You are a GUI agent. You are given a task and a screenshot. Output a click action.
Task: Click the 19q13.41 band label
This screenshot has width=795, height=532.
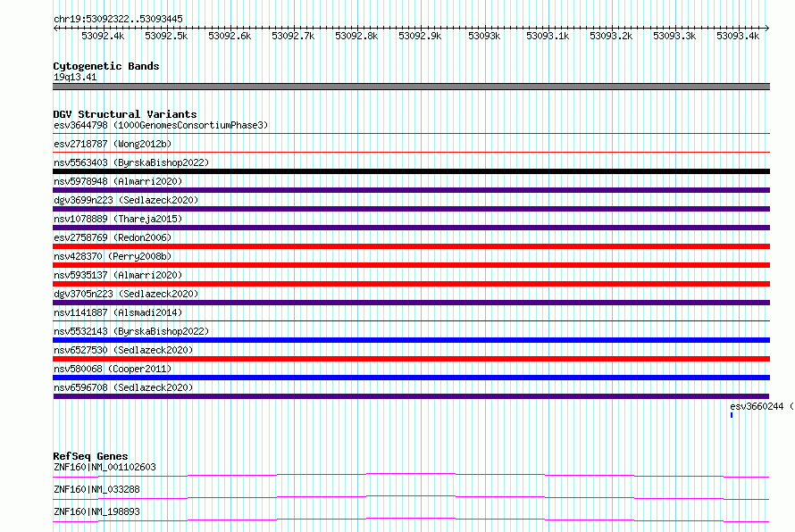[x=75, y=77]
